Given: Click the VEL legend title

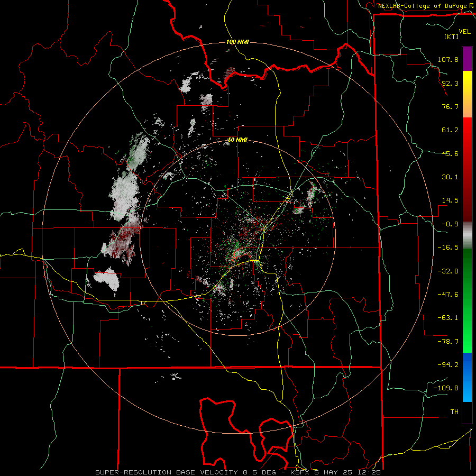Looking at the screenshot, I should pos(465,32).
